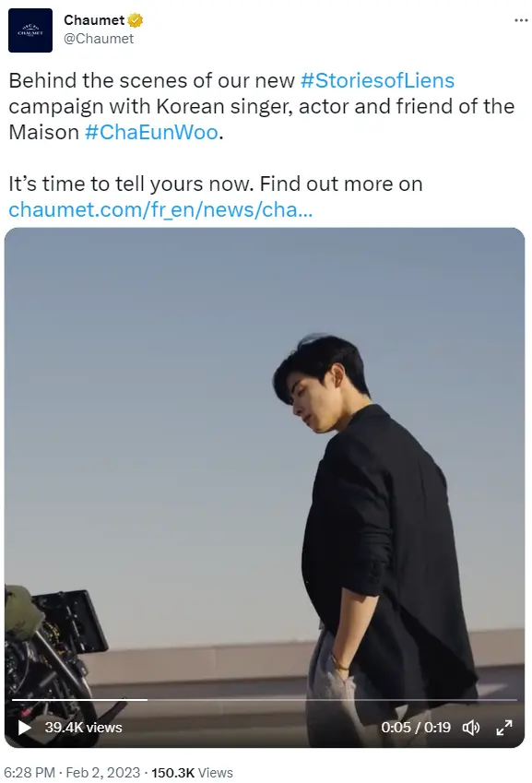Click the 39.4K views video label
The width and height of the screenshot is (532, 783).
tap(83, 728)
